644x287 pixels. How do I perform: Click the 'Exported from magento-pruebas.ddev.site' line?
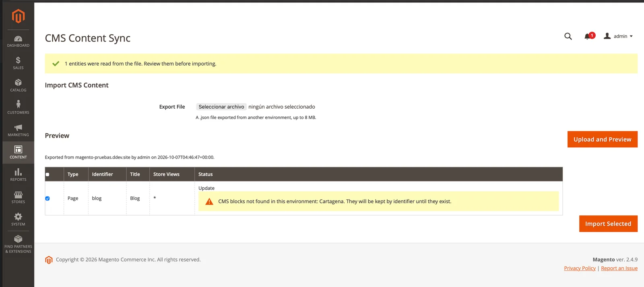point(130,157)
